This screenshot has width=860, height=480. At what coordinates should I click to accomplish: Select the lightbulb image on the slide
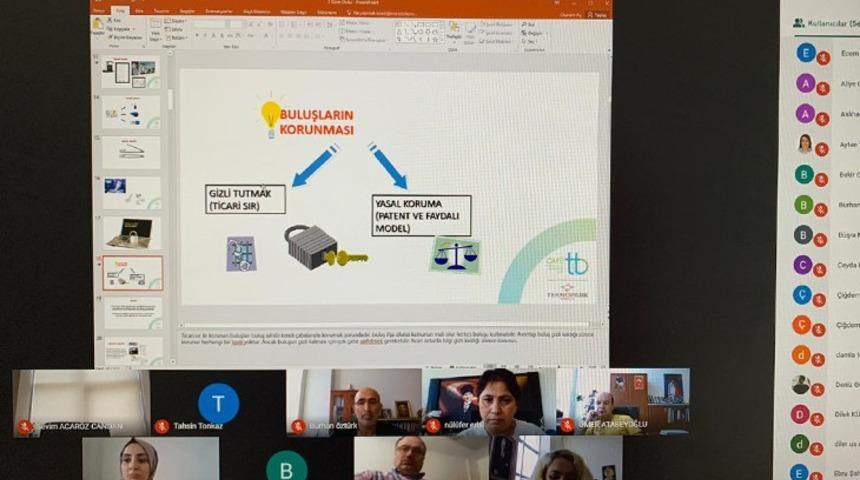point(270,114)
